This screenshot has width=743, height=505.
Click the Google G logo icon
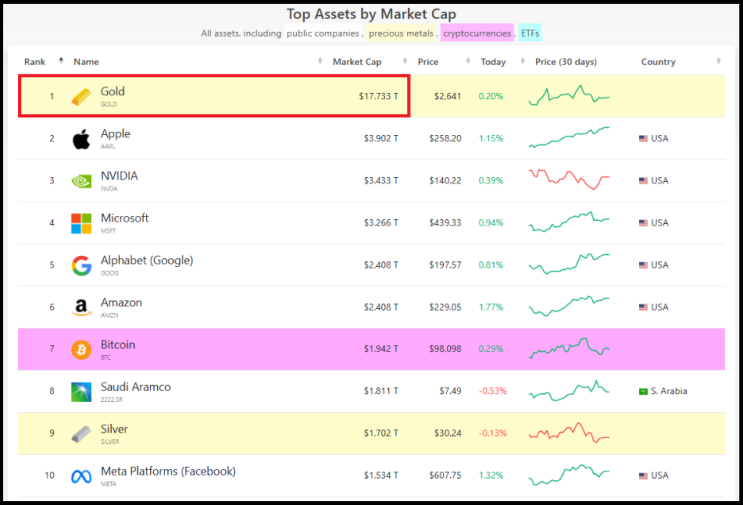[81, 265]
